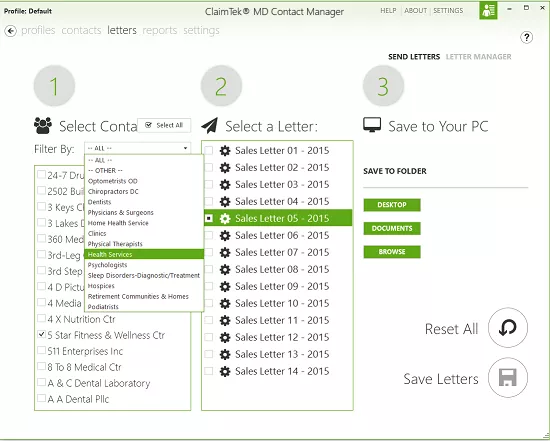
Task: Click gear icon for Sales Letter 14
Action: tap(225, 371)
